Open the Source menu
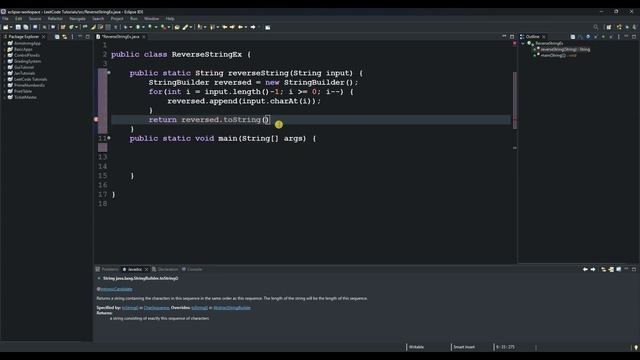This screenshot has height=360, width=640. coord(35,18)
